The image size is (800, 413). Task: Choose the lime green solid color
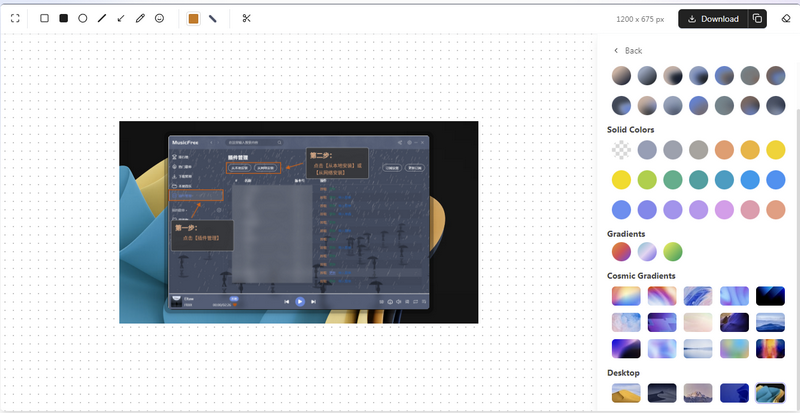(647, 180)
